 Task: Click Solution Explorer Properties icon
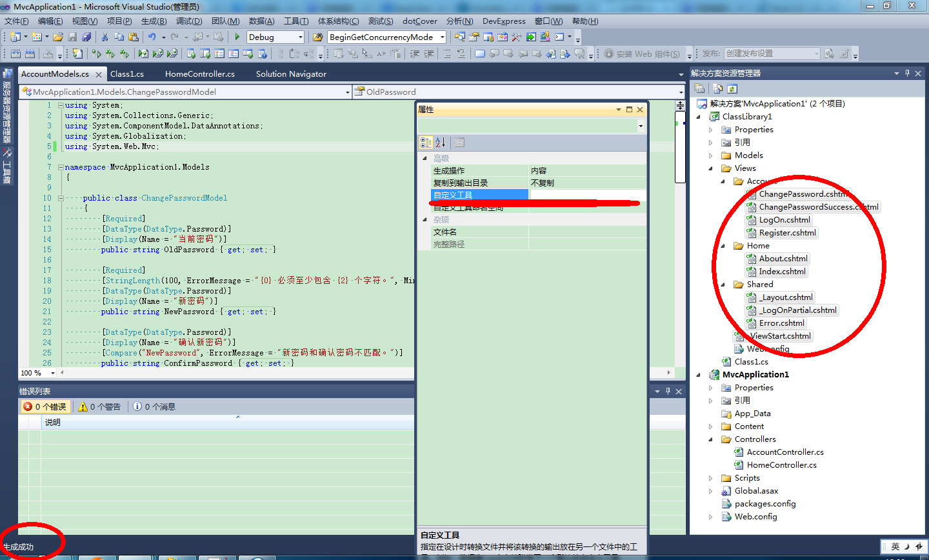tap(699, 88)
